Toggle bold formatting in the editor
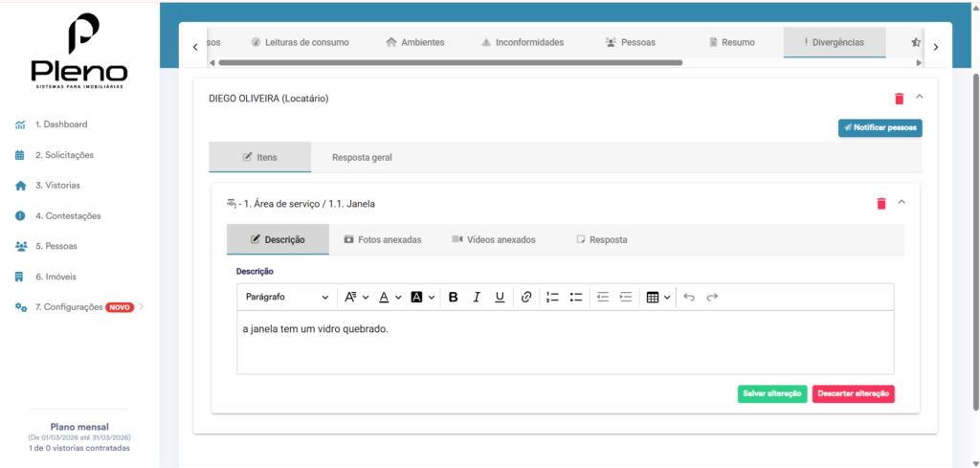The width and height of the screenshot is (980, 468). click(x=454, y=297)
